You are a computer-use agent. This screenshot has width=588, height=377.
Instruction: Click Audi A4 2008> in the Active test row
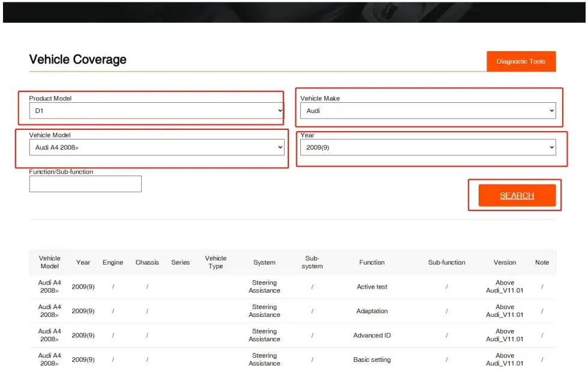(x=49, y=286)
